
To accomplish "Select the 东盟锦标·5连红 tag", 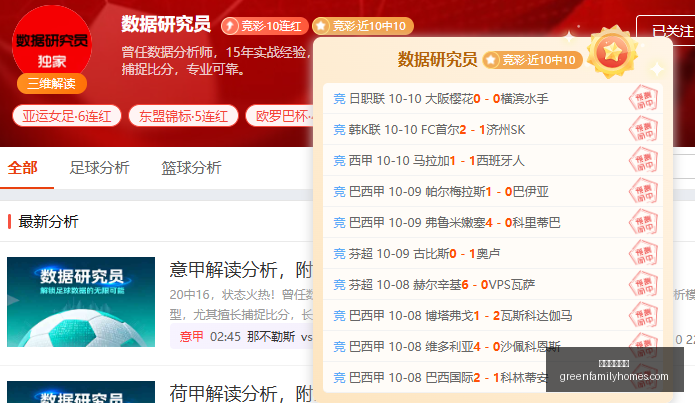I will point(184,116).
